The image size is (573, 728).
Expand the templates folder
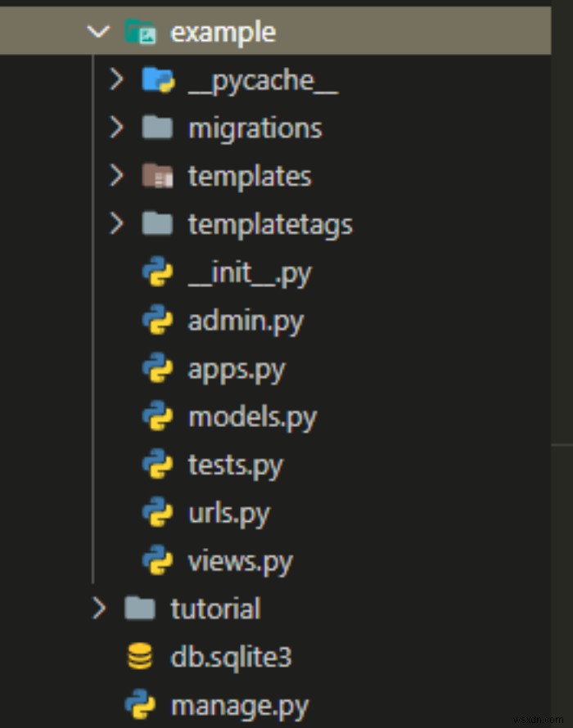pyautogui.click(x=116, y=175)
